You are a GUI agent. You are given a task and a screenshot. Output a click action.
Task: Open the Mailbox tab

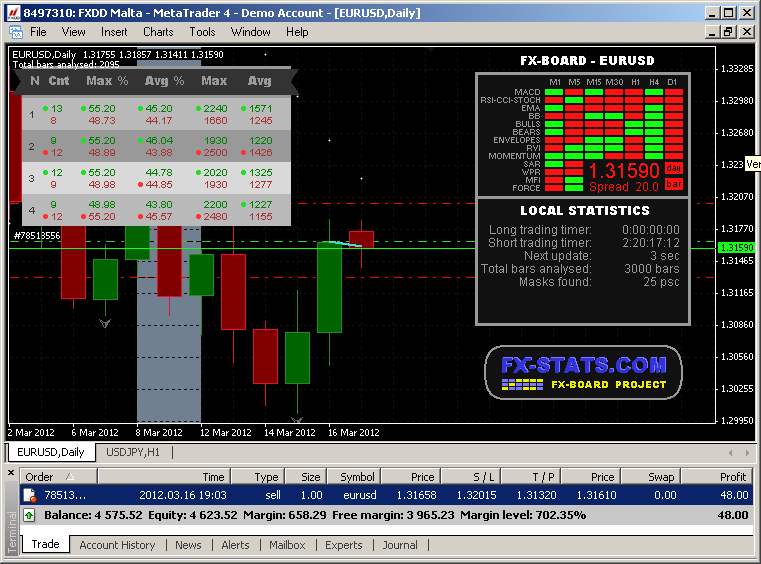(x=287, y=545)
